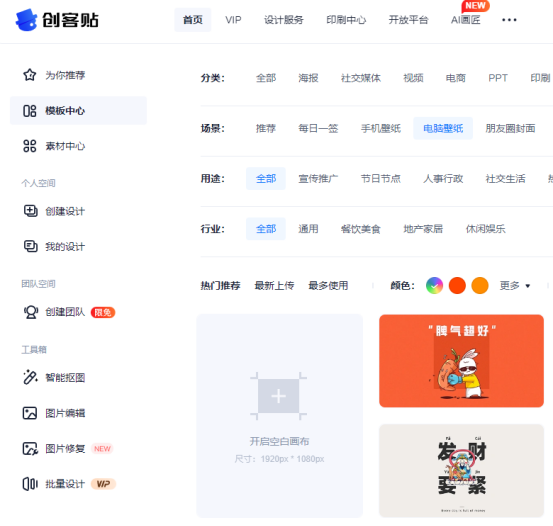This screenshot has height=526, width=553.
Task: Select 社交媒体 category filter
Action: coord(360,78)
